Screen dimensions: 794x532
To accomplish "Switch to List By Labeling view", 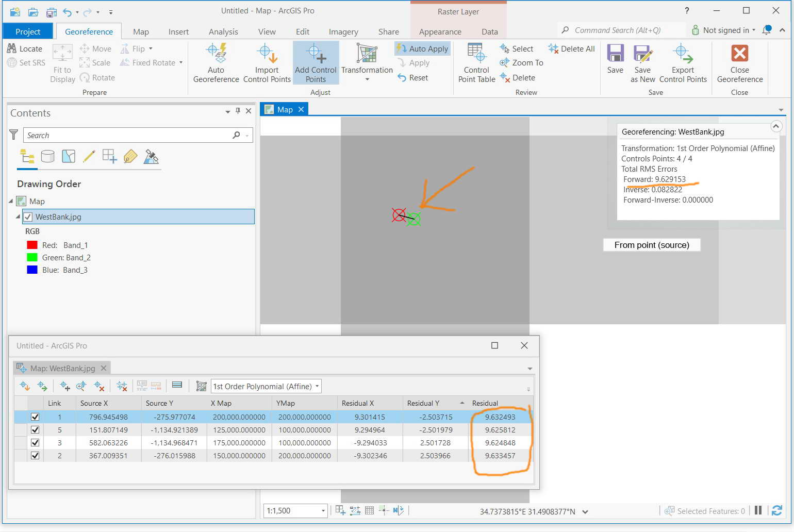I will [130, 156].
